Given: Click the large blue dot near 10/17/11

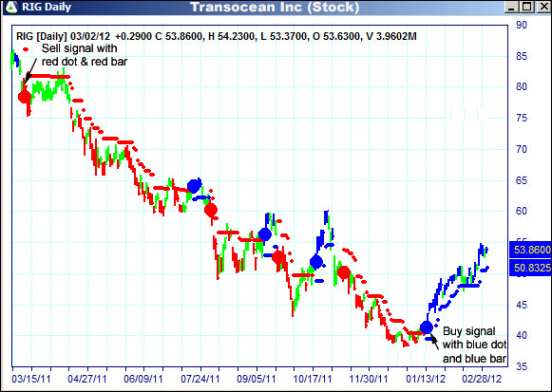Looking at the screenshot, I should tap(316, 262).
